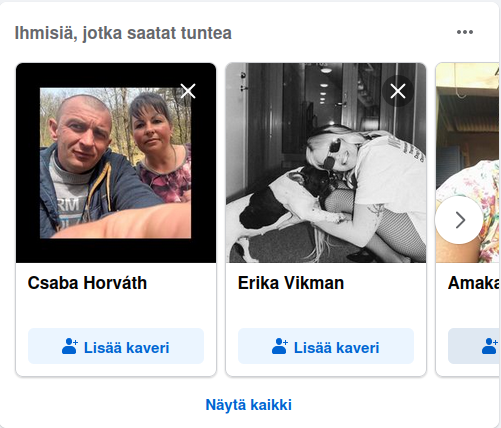
Task: Remove the Erika Vikman suggestion using X
Action: pos(398,91)
